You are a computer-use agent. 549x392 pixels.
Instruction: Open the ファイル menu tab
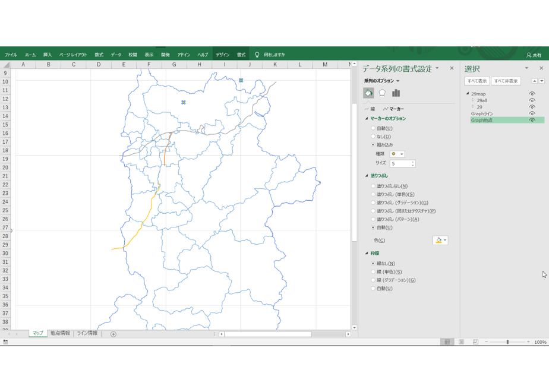tap(11, 55)
